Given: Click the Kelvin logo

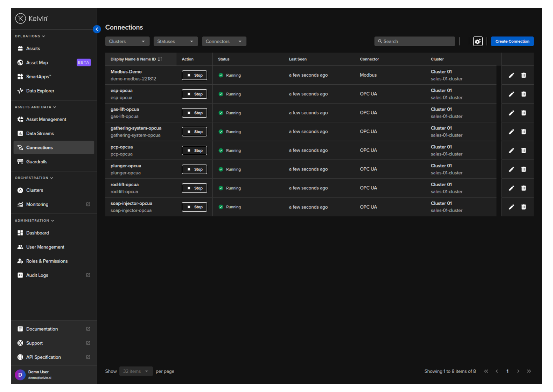Looking at the screenshot, I should coord(31,19).
